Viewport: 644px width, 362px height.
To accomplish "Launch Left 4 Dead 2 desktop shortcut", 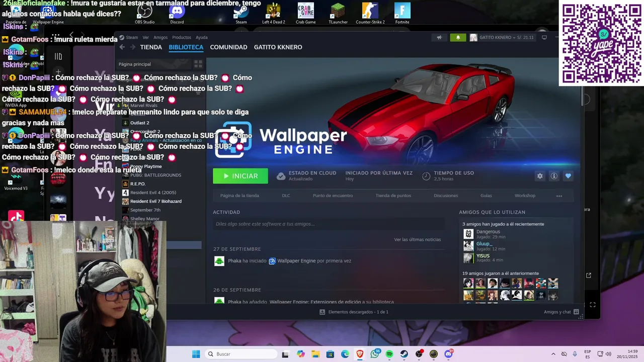I will pos(274,13).
